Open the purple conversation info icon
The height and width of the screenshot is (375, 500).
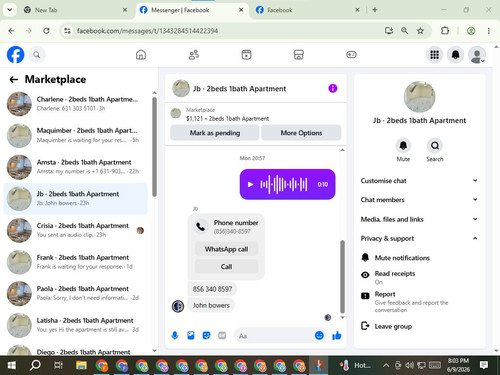tap(333, 88)
